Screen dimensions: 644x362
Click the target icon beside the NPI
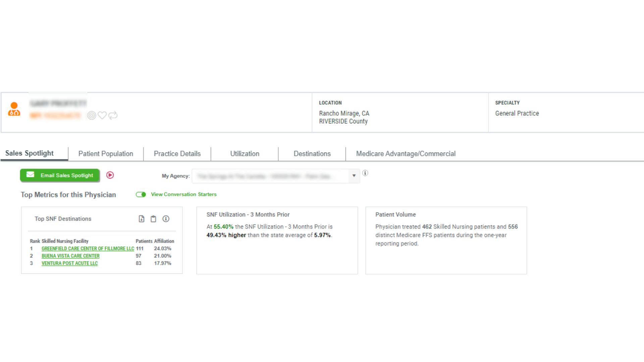coord(92,116)
